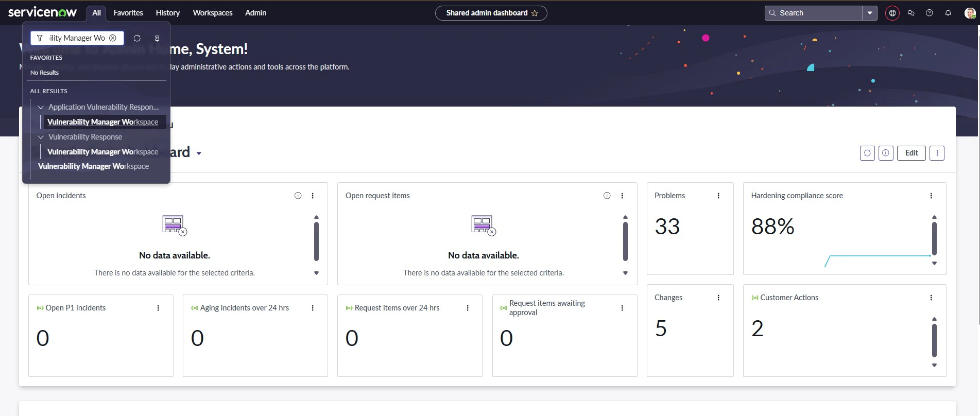Click the 88% hardening compliance score

pos(773,227)
